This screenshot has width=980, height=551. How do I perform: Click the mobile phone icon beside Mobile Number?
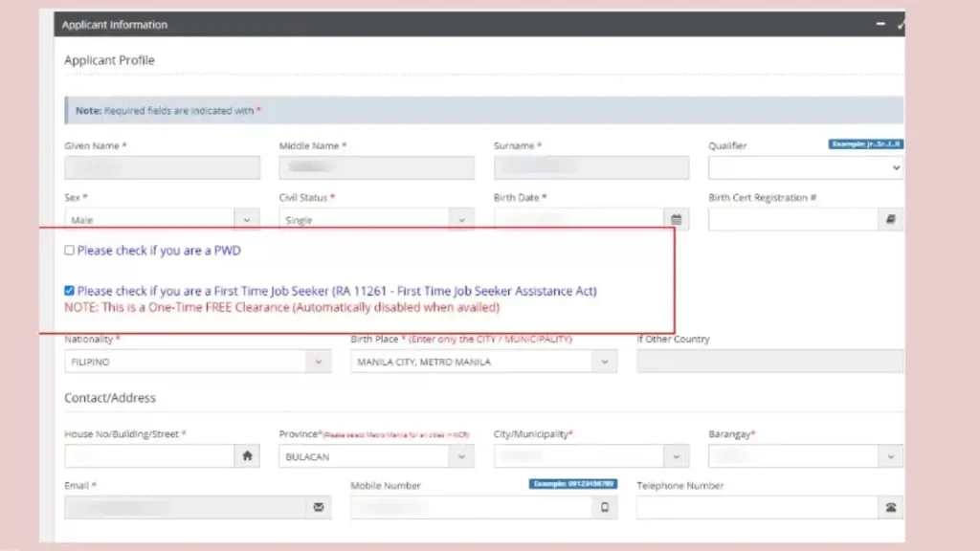point(605,507)
